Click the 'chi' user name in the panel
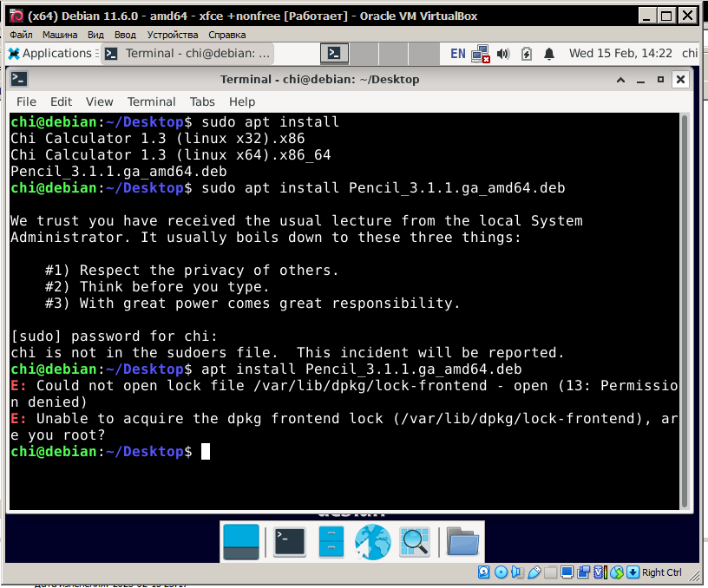708x588 pixels. click(690, 53)
